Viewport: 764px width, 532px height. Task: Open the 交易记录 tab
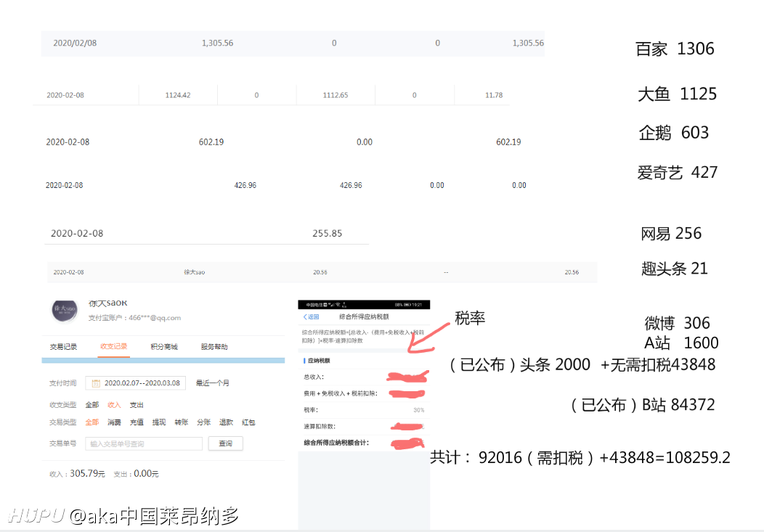click(63, 346)
